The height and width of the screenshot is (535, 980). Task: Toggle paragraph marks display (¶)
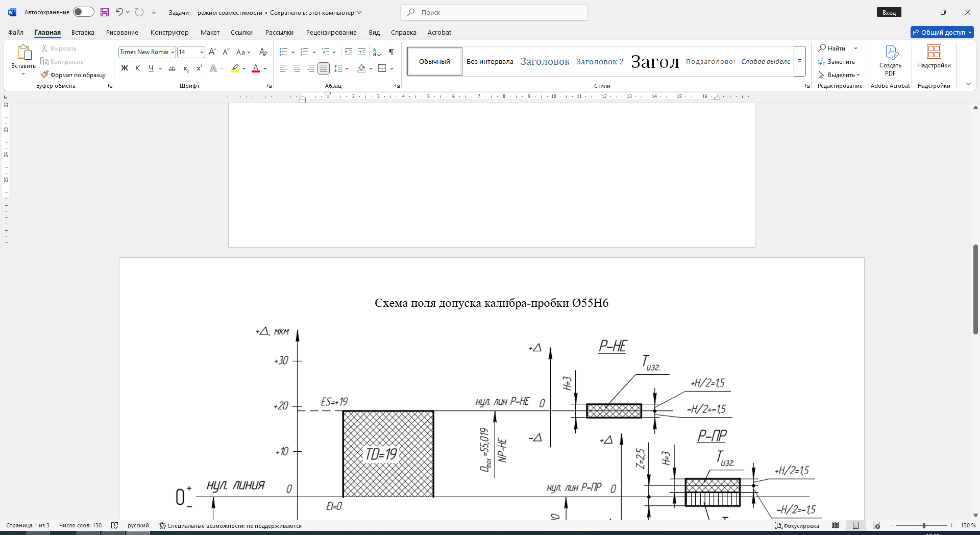point(391,52)
